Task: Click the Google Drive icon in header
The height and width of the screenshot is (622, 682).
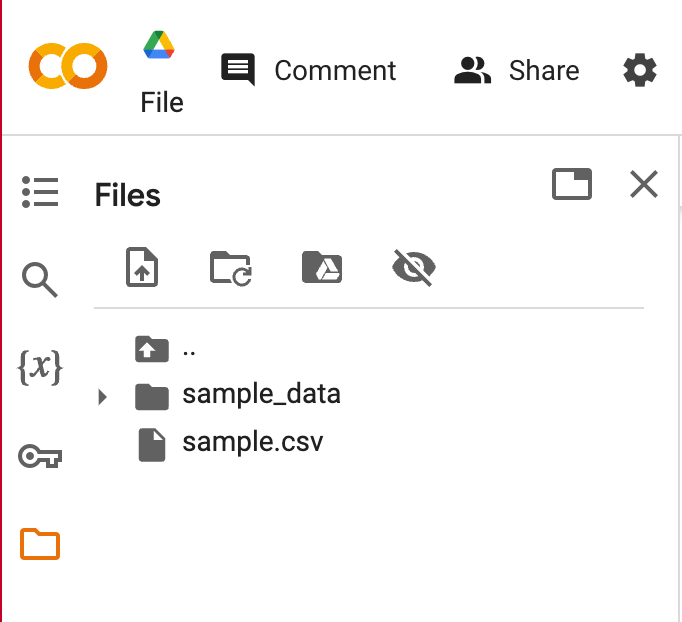Action: [159, 45]
